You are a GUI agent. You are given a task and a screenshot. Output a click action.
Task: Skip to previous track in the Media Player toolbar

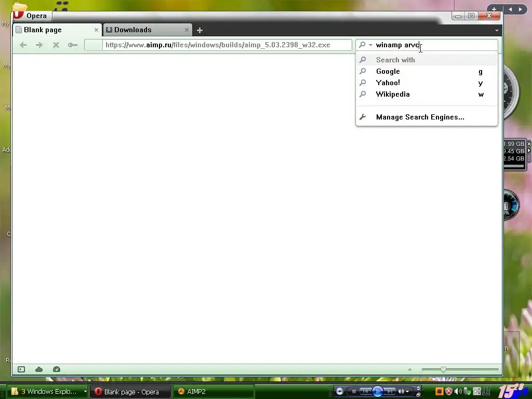[365, 392]
